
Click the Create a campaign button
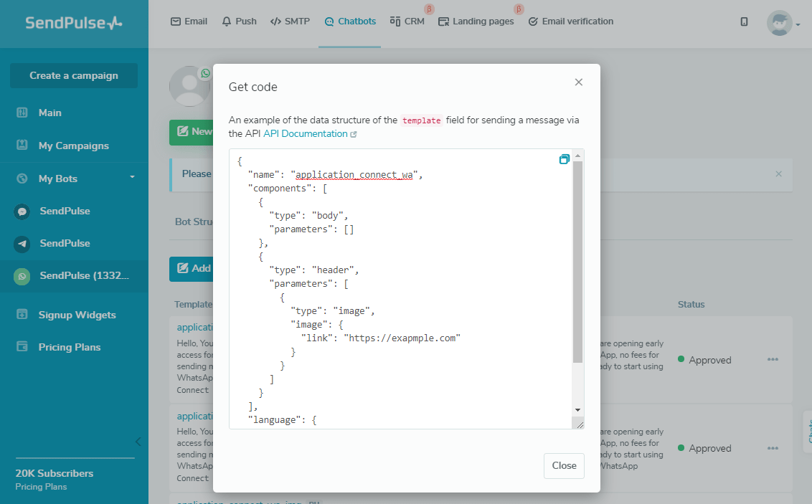(74, 75)
